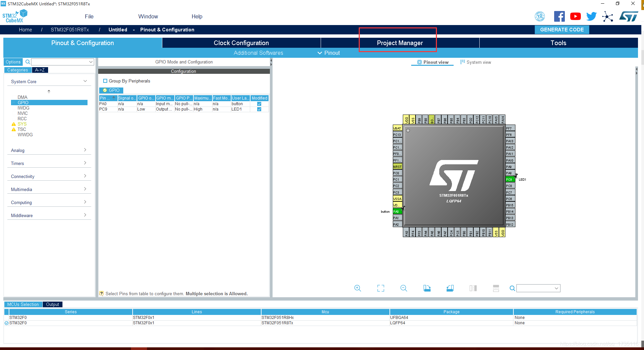This screenshot has width=644, height=350.
Task: Open the Help menu
Action: click(197, 16)
